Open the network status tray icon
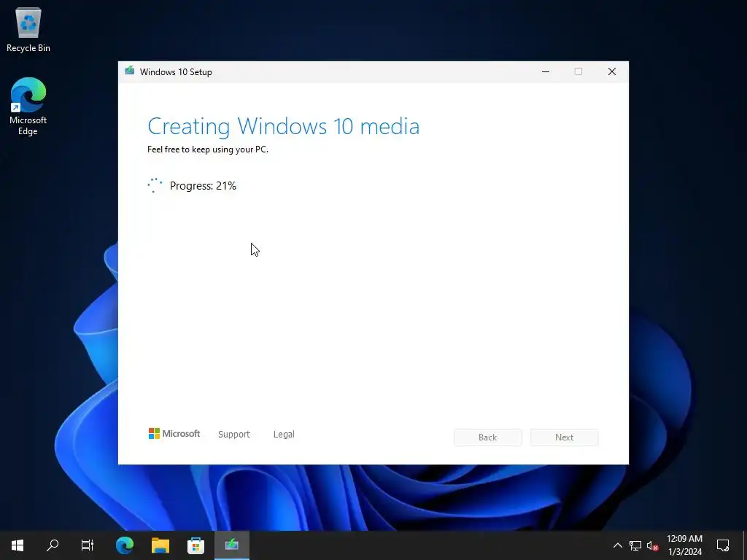 (x=635, y=545)
